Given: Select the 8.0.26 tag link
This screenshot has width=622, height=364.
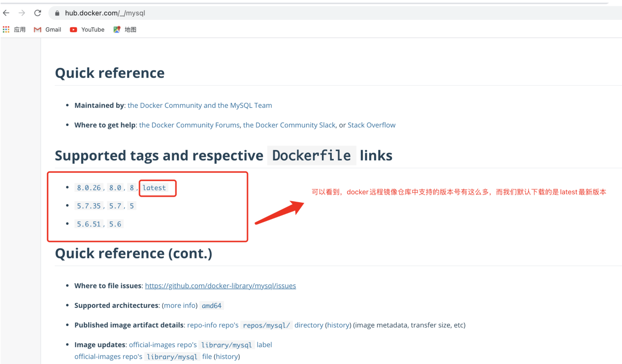Looking at the screenshot, I should tap(89, 188).
